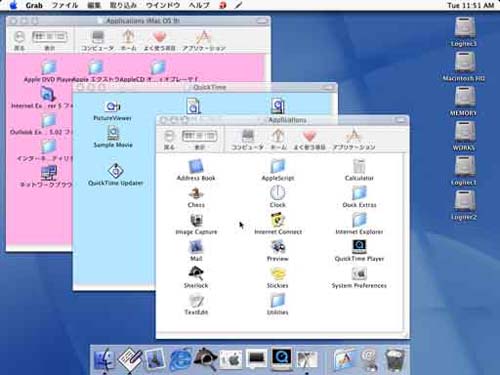The height and width of the screenshot is (375, 500).
Task: Click Favorites heart in Mac OS 9 window toolbar
Action: pyautogui.click(x=160, y=41)
